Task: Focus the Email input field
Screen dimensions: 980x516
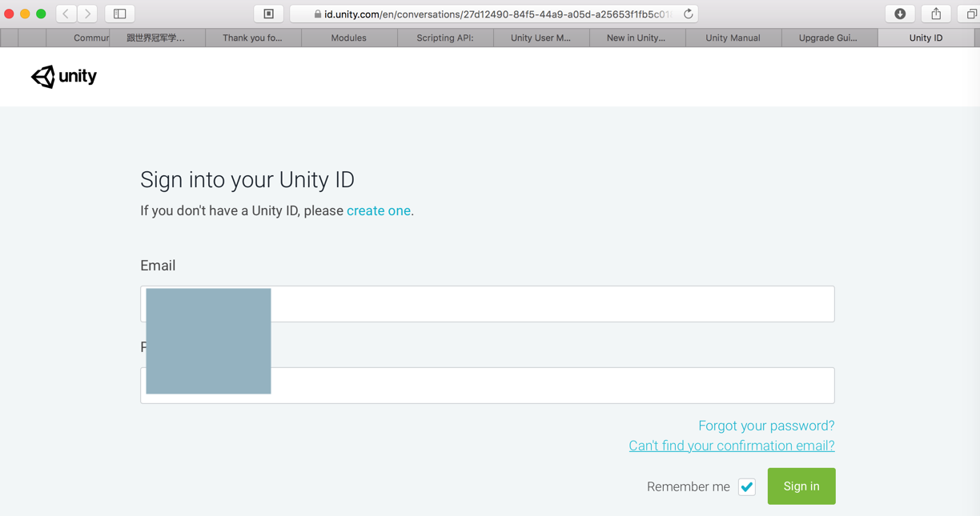Action: point(488,304)
